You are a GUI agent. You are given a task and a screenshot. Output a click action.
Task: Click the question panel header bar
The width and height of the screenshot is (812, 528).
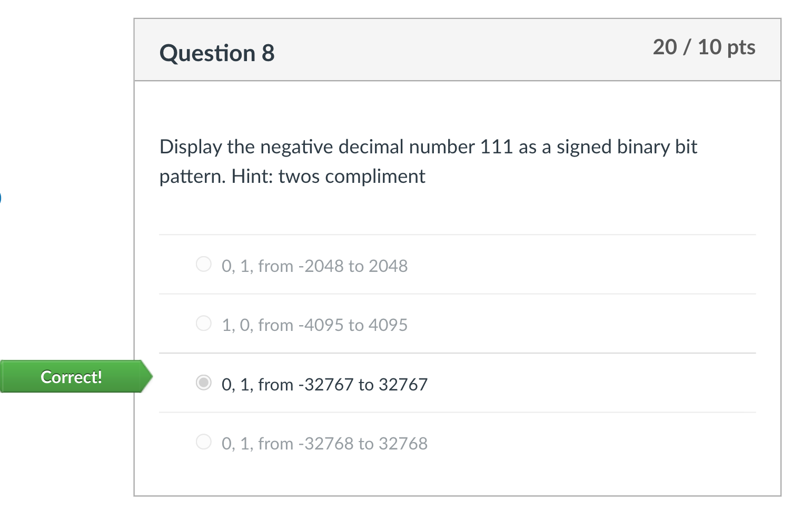point(457,50)
